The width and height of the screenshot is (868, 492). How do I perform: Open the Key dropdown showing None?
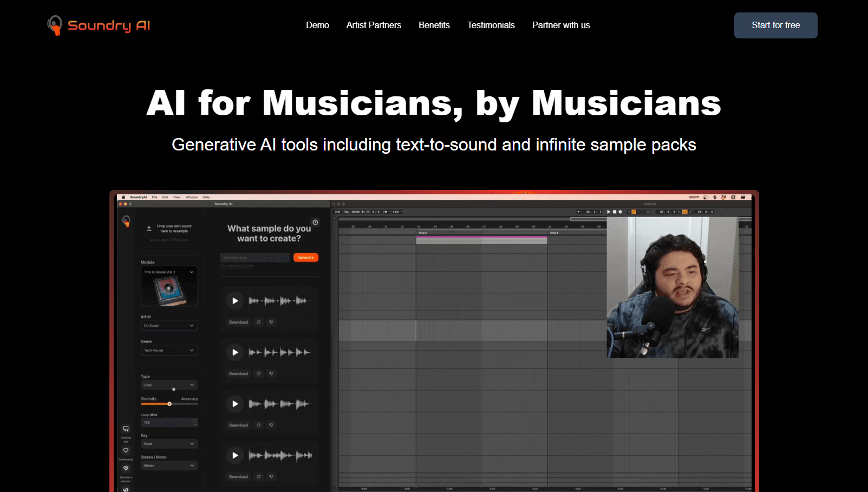[x=169, y=444]
